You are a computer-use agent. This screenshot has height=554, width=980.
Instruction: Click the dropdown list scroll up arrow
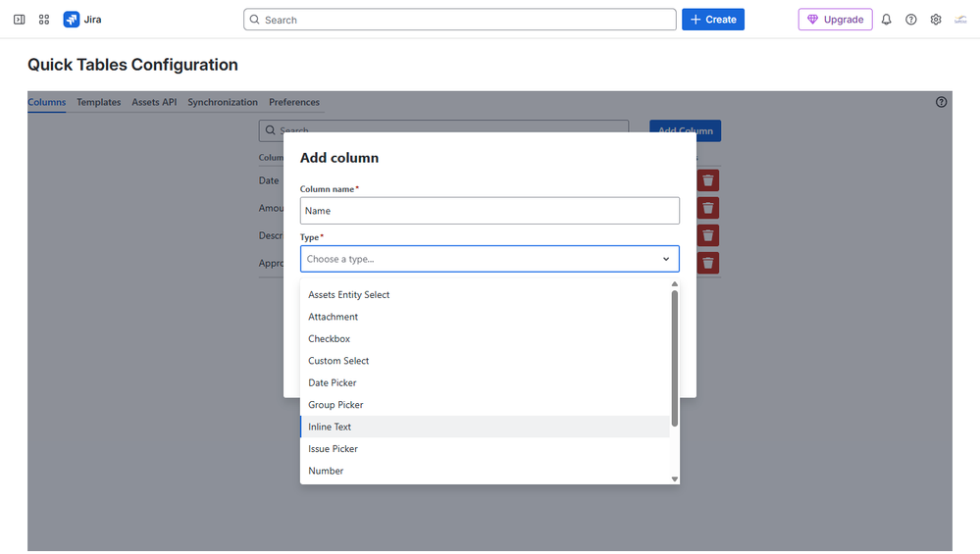(x=674, y=284)
